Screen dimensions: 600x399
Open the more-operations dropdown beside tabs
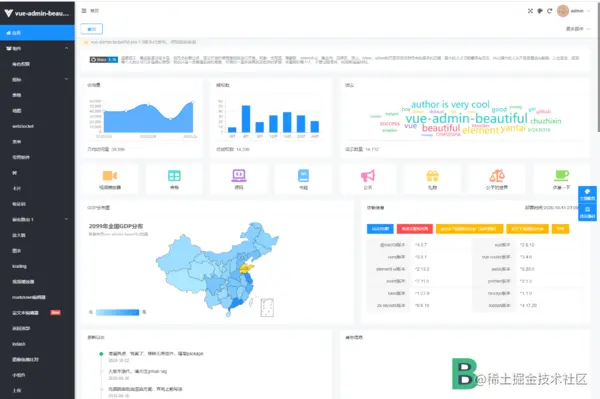pos(578,29)
